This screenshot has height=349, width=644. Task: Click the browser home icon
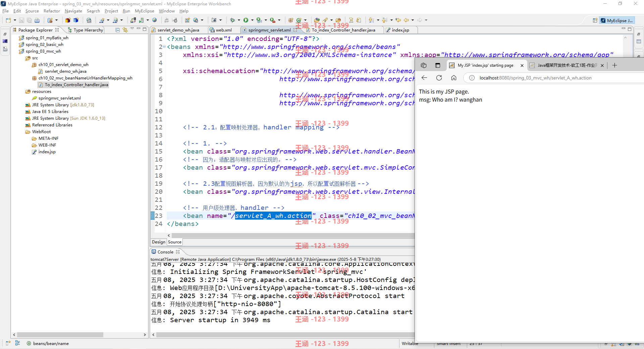tap(453, 78)
